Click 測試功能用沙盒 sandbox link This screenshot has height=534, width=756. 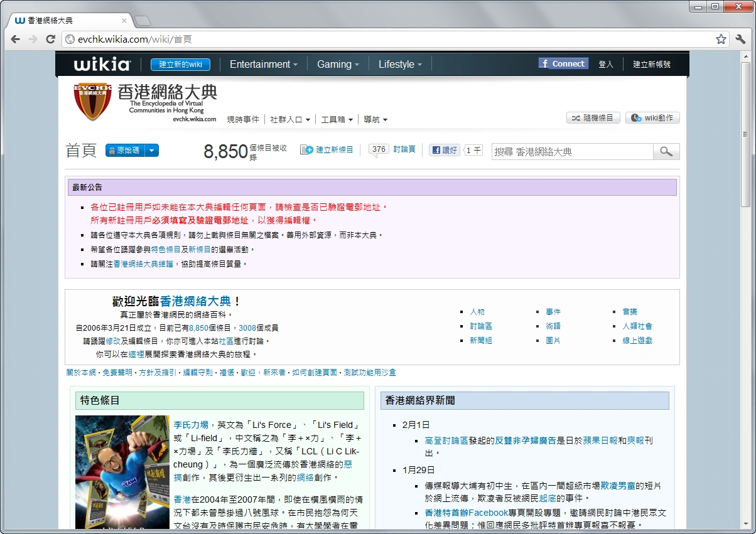pyautogui.click(x=370, y=372)
